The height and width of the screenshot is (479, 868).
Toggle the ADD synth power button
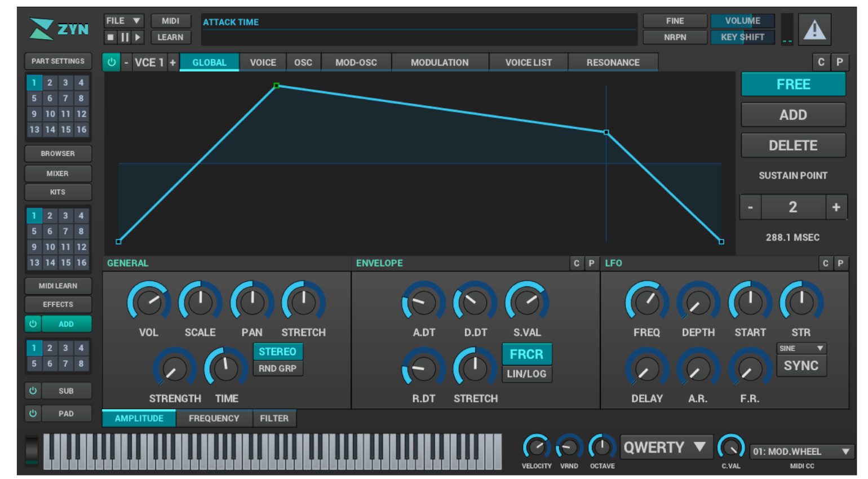pyautogui.click(x=33, y=324)
